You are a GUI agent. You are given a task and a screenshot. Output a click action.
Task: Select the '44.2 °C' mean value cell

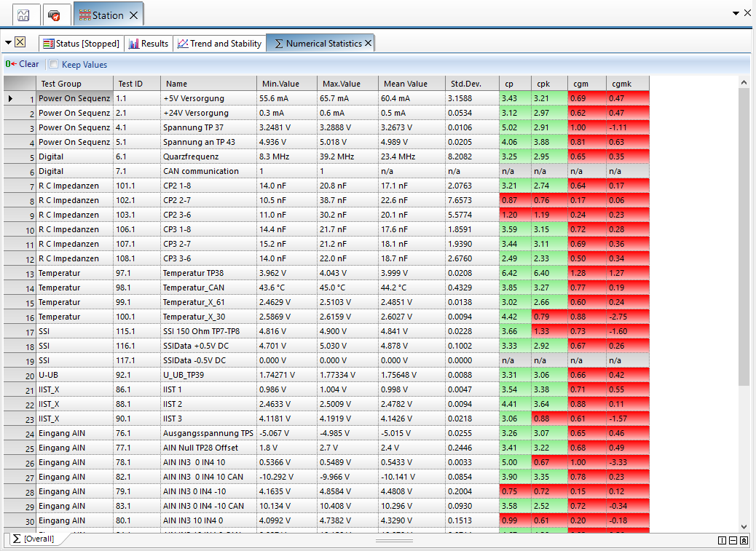pos(412,288)
